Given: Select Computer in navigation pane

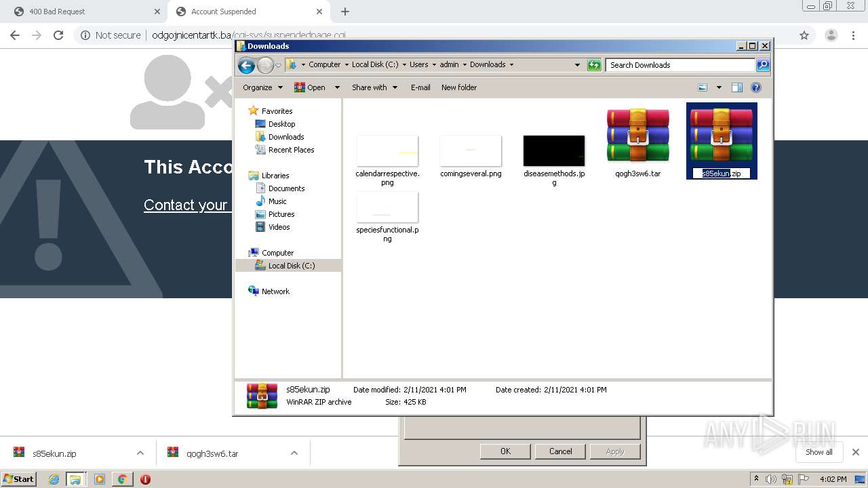Looking at the screenshot, I should click(277, 253).
